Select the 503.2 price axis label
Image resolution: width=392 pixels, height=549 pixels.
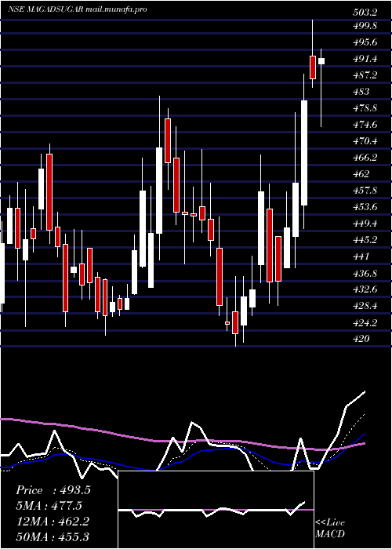click(x=365, y=13)
